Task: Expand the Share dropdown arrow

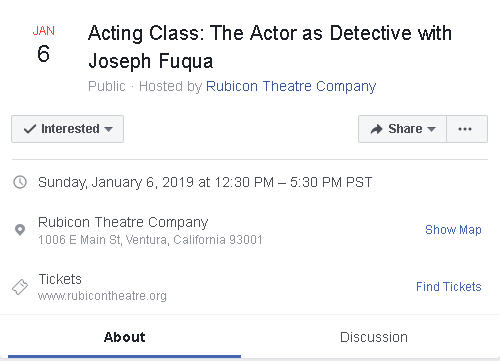Action: [431, 129]
